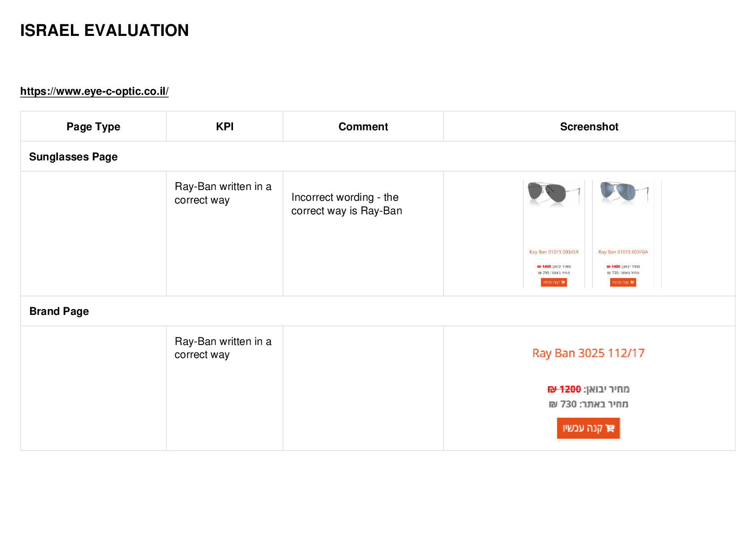The image size is (756, 535).
Task: Click the 730 shekel site price text
Action: click(x=588, y=404)
